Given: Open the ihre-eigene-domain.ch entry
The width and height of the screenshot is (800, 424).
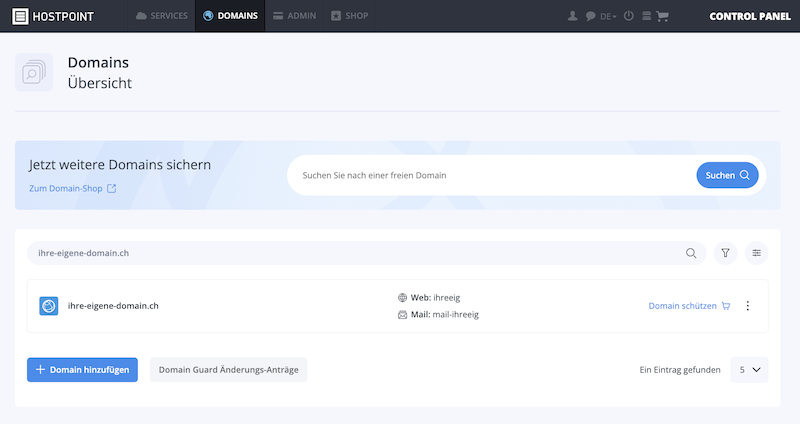Looking at the screenshot, I should pyautogui.click(x=113, y=306).
